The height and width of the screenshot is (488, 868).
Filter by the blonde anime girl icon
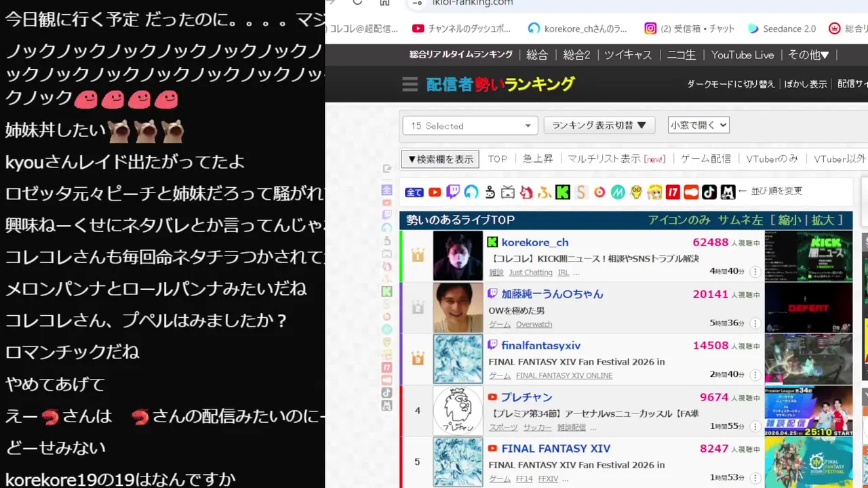[654, 192]
